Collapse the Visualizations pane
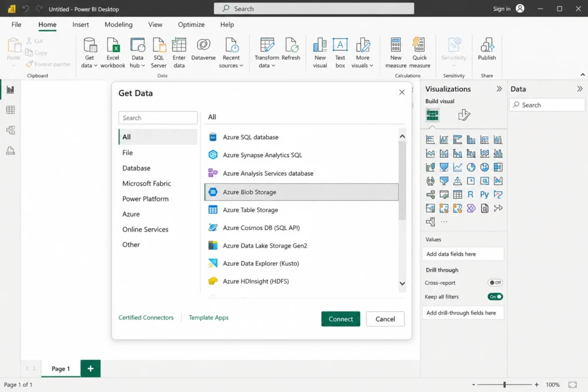The height and width of the screenshot is (392, 588). (x=499, y=89)
